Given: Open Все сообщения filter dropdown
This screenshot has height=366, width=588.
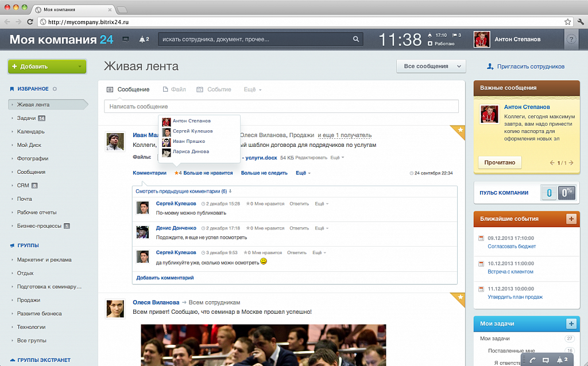Looking at the screenshot, I should [x=431, y=67].
